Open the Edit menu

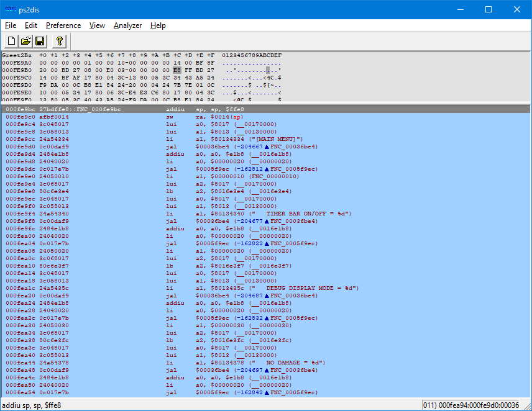click(30, 25)
